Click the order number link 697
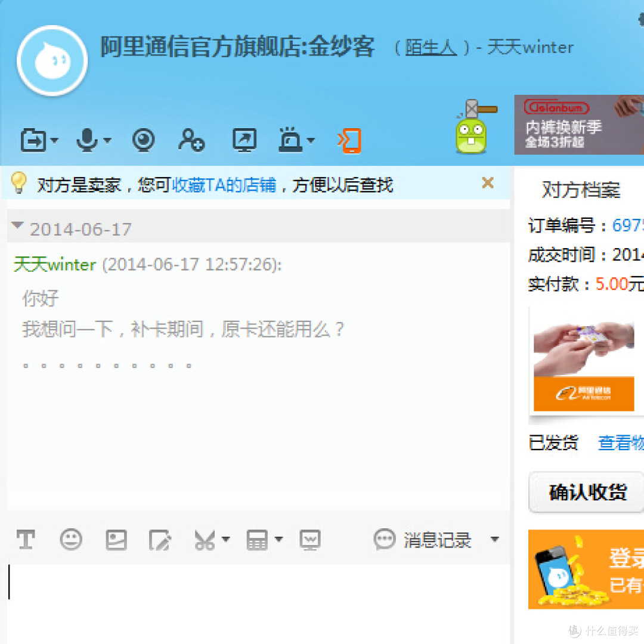 (x=628, y=225)
